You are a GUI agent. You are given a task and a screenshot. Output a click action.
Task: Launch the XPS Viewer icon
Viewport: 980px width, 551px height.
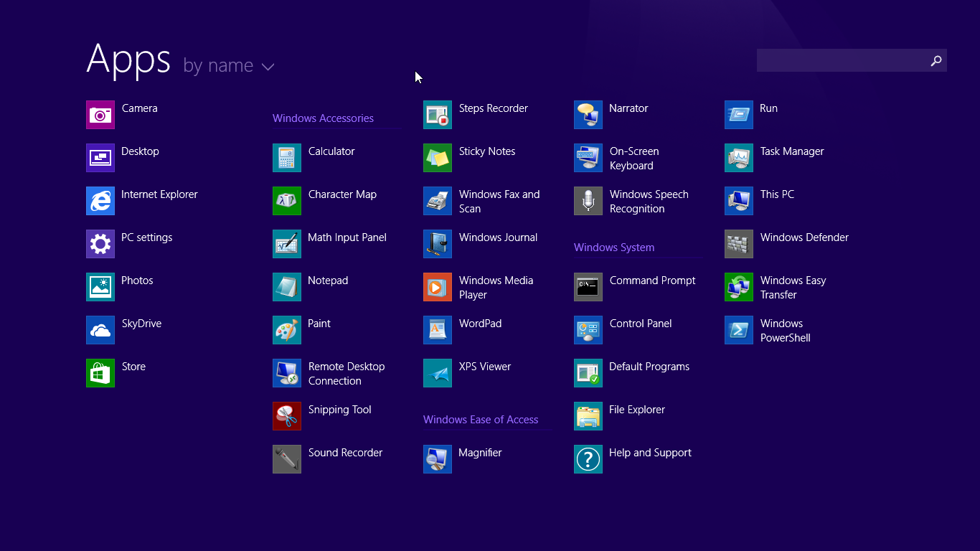(438, 373)
